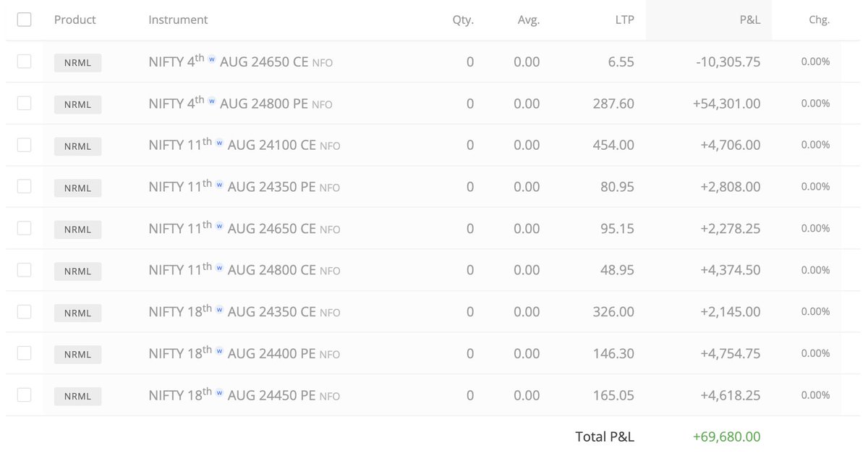
Task: Click weekly icon on NIFTY 11th AUG 24650 CE
Action: coord(219,227)
